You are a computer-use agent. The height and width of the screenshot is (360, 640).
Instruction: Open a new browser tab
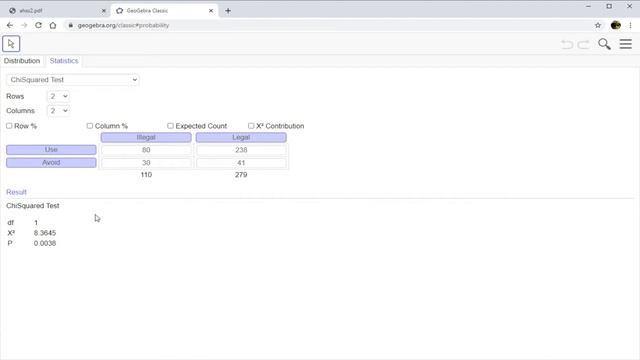[x=228, y=11]
